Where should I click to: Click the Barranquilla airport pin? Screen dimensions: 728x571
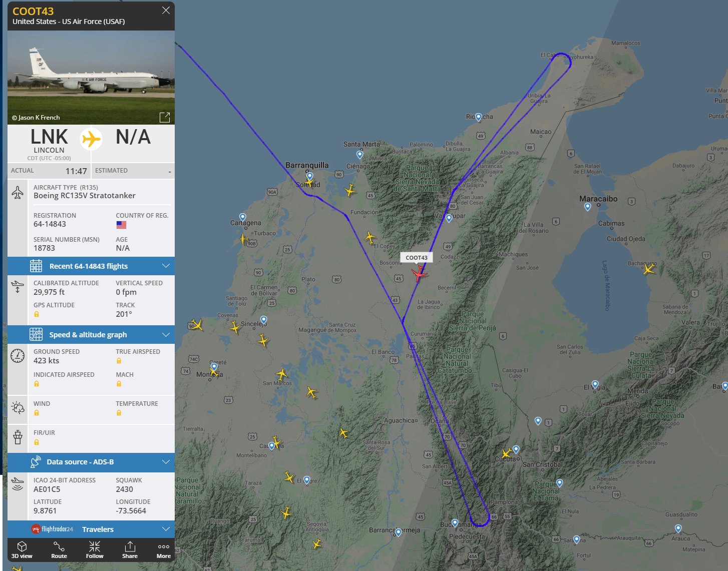click(310, 176)
